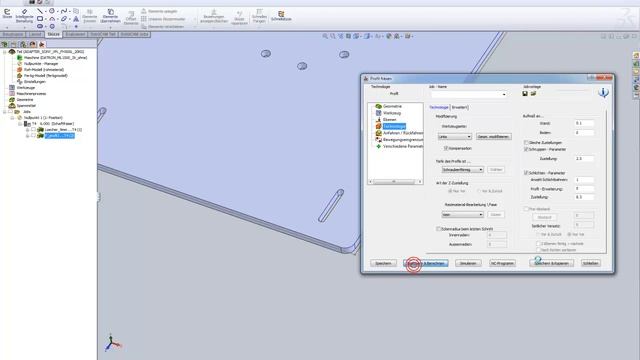Open Tiefe des Profils Schraubenförmig dropdown
640x360 pixels.
tap(463, 169)
